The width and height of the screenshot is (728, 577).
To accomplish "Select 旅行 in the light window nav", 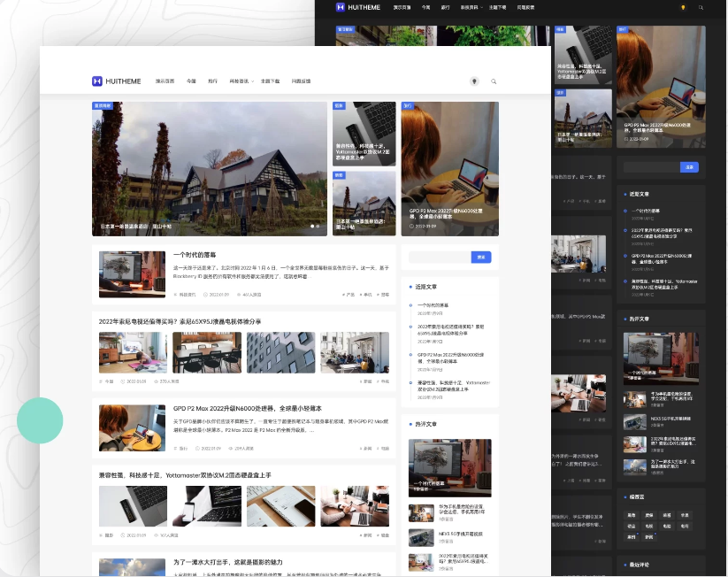I will pyautogui.click(x=212, y=81).
